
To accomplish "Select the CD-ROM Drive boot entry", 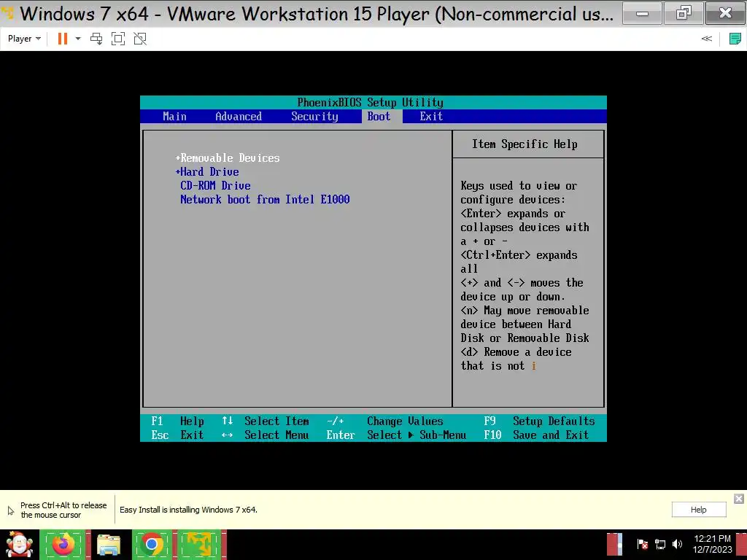I will tap(215, 186).
